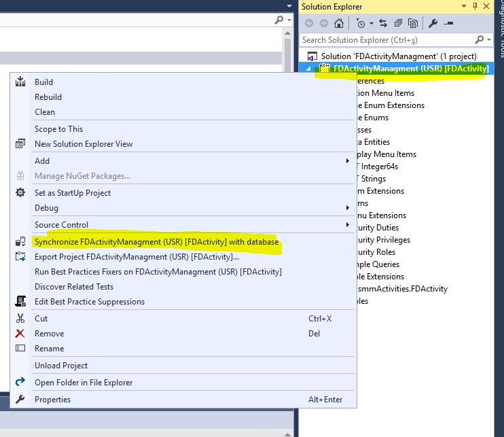Select the Solution 'FDActivityManagment' node
The height and width of the screenshot is (437, 504).
coord(399,56)
